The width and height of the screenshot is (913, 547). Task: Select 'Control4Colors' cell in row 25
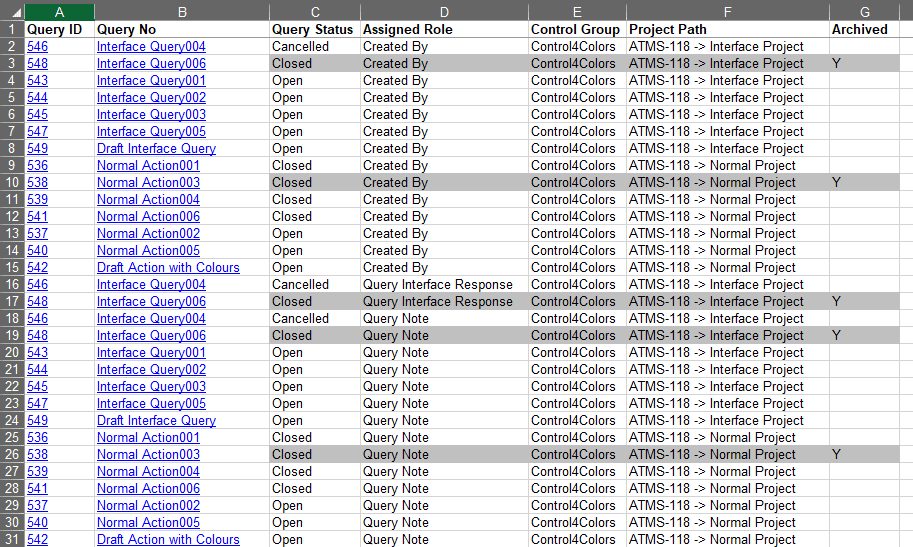pos(577,437)
